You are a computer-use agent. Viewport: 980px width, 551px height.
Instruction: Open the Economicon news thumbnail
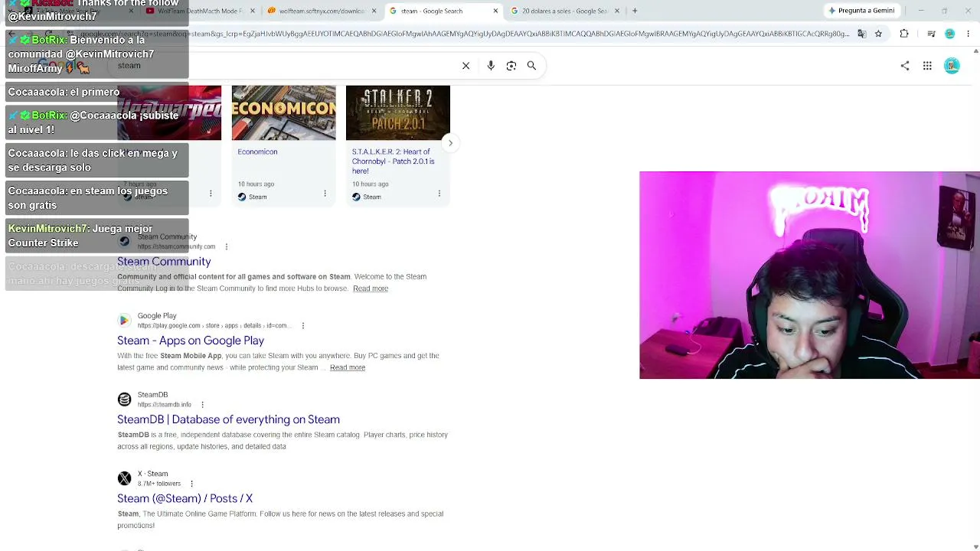point(283,112)
